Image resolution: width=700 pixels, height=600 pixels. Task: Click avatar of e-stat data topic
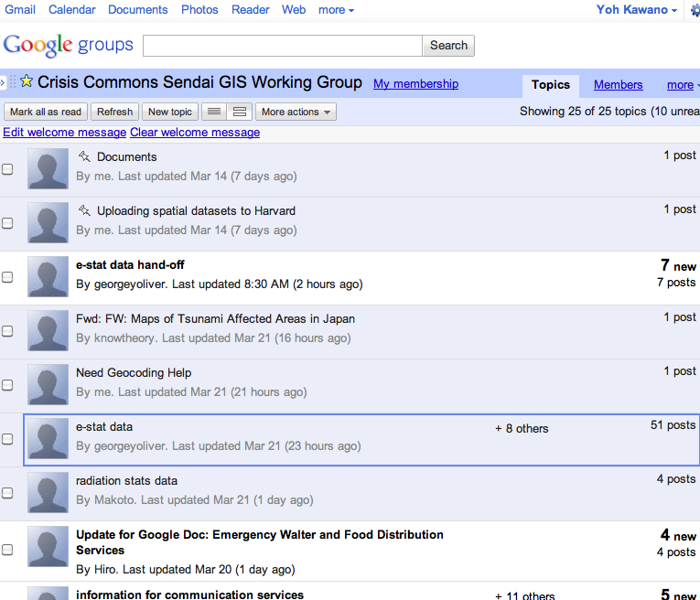coord(48,438)
